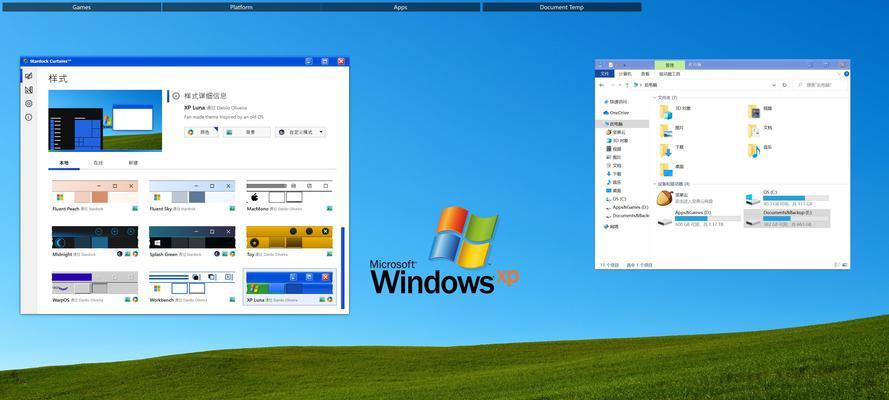The image size is (889, 400).
Task: Select the OS (C:) drive in Explorer content
Action: (787, 198)
